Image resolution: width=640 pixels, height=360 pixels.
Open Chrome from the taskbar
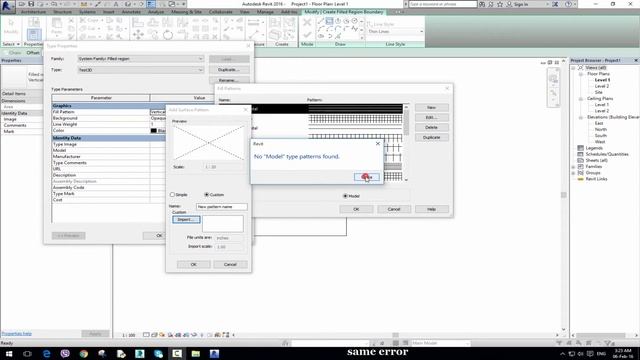click(x=84, y=354)
